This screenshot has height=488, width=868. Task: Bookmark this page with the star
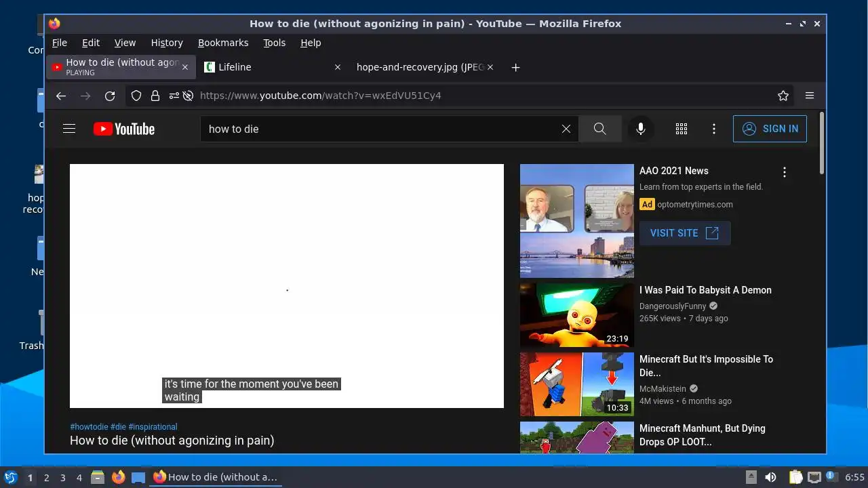coord(783,96)
